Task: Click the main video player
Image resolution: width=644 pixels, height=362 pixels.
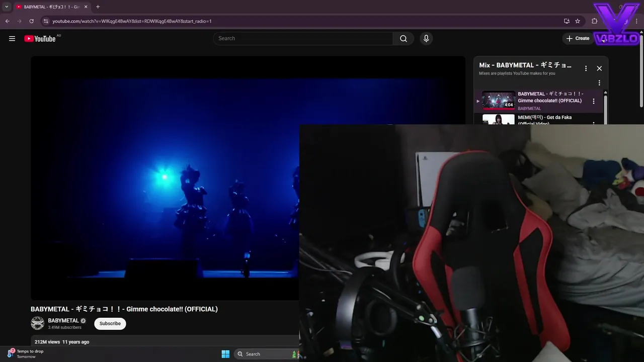Action: coord(165,178)
